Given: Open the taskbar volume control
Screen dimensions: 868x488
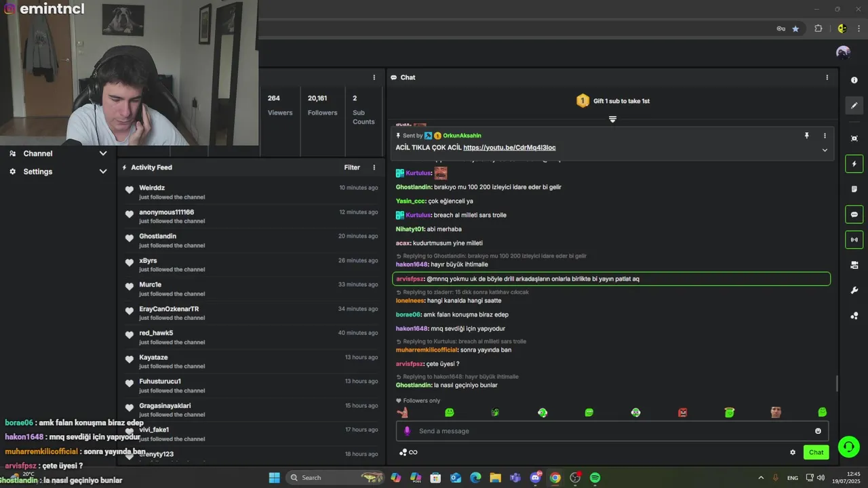Looking at the screenshot, I should (821, 478).
